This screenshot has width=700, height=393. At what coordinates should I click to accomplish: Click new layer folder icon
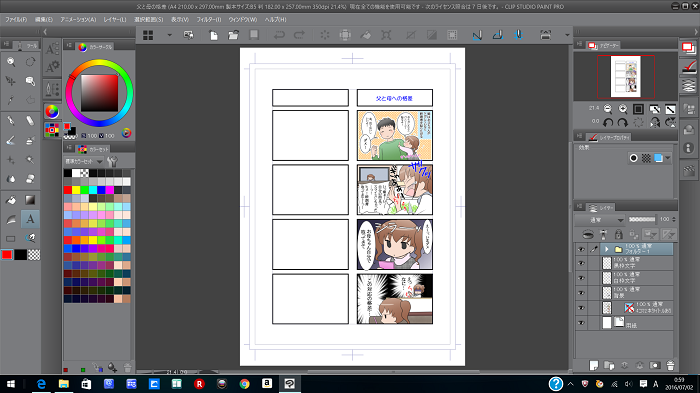tap(609, 365)
